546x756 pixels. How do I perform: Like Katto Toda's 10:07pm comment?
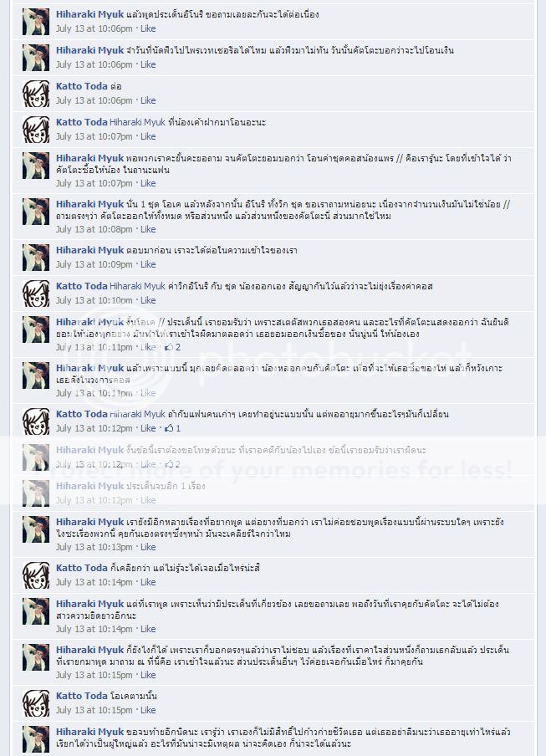pyautogui.click(x=148, y=136)
